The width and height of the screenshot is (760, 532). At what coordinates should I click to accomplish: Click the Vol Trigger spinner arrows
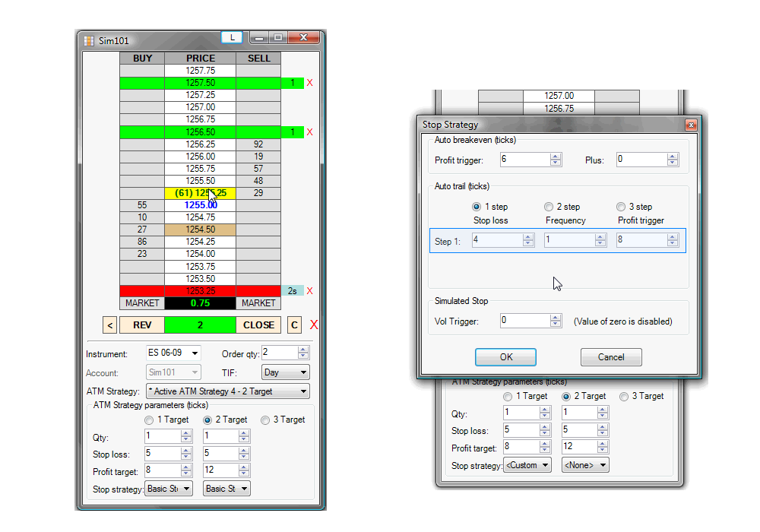[x=556, y=321]
